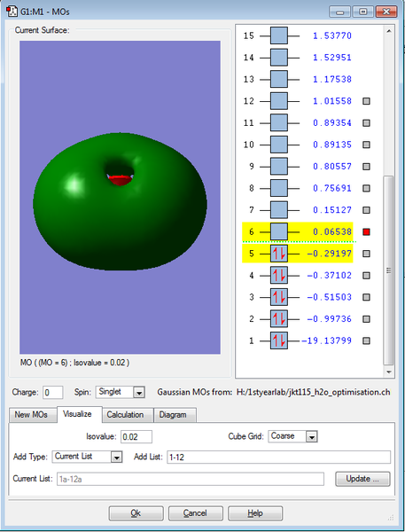Toggle the surface marker for MO 8
This screenshot has height=532, width=405.
[x=366, y=188]
